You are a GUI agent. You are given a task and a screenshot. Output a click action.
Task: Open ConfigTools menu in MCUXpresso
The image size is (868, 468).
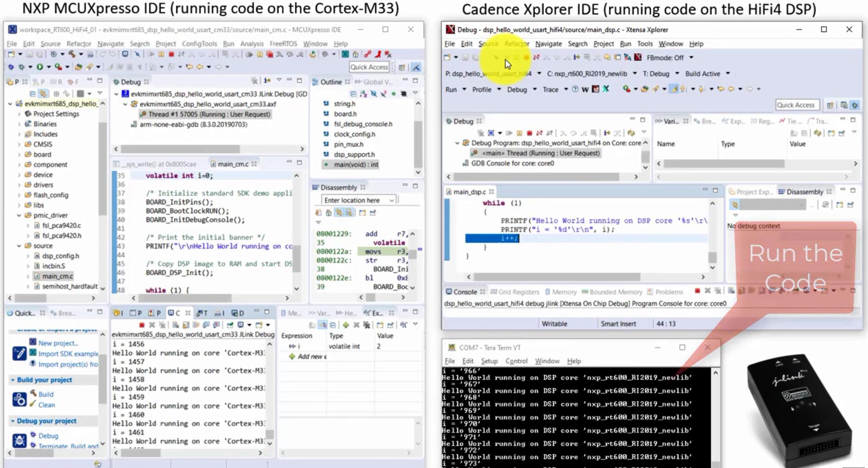[x=199, y=44]
